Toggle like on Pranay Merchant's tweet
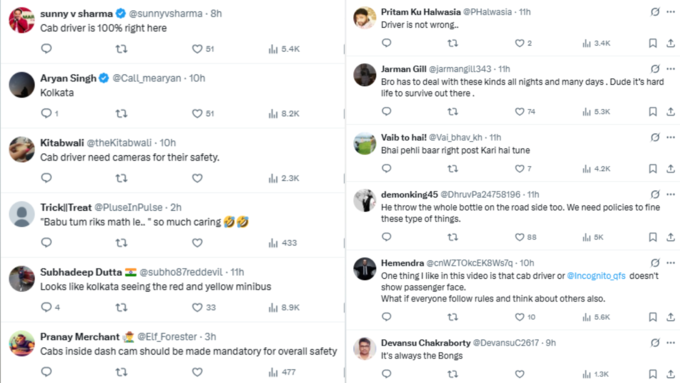 click(x=197, y=372)
